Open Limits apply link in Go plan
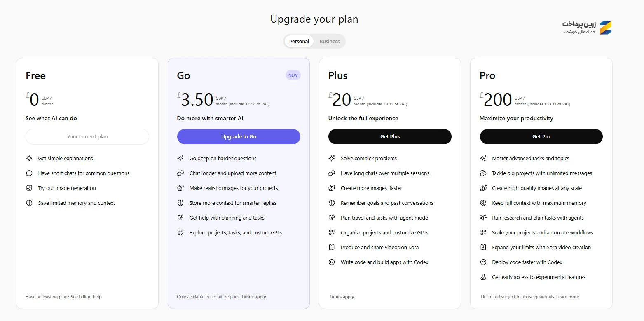 point(254,297)
